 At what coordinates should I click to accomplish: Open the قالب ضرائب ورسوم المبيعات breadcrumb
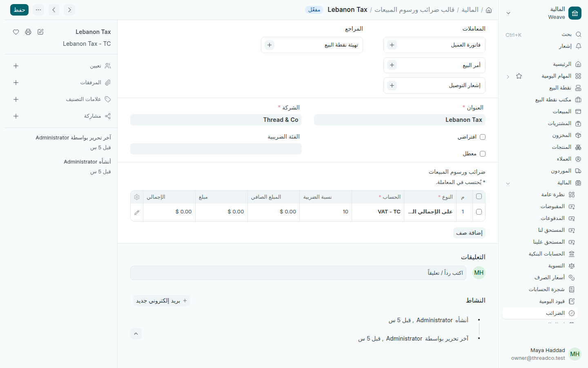[x=414, y=10]
